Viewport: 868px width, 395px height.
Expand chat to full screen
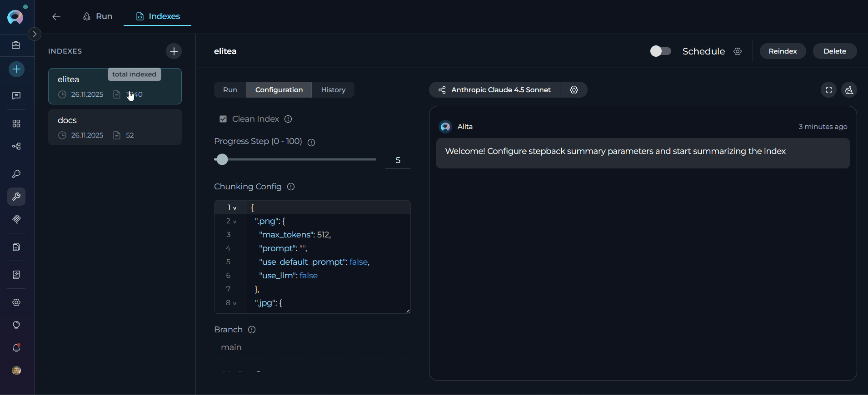(x=829, y=90)
